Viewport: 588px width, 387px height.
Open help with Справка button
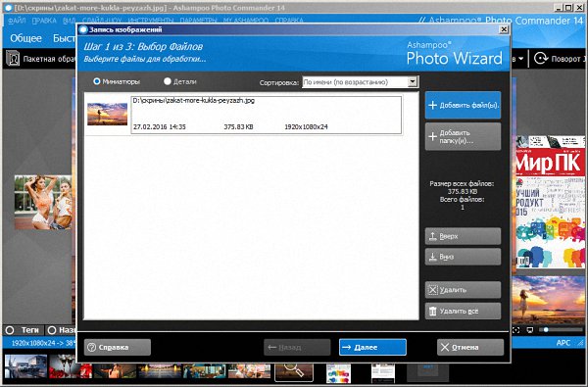(118, 347)
